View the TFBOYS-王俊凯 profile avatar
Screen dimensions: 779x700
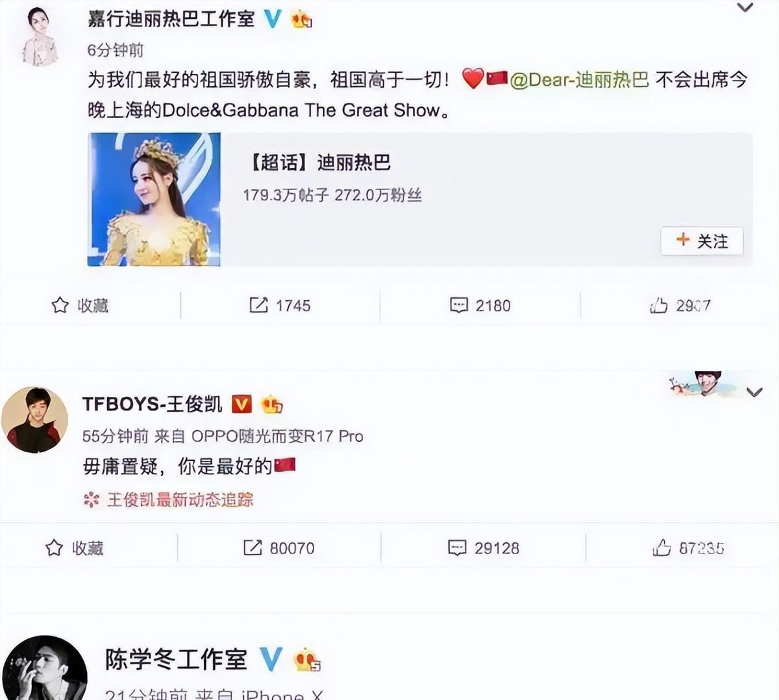pyautogui.click(x=34, y=420)
